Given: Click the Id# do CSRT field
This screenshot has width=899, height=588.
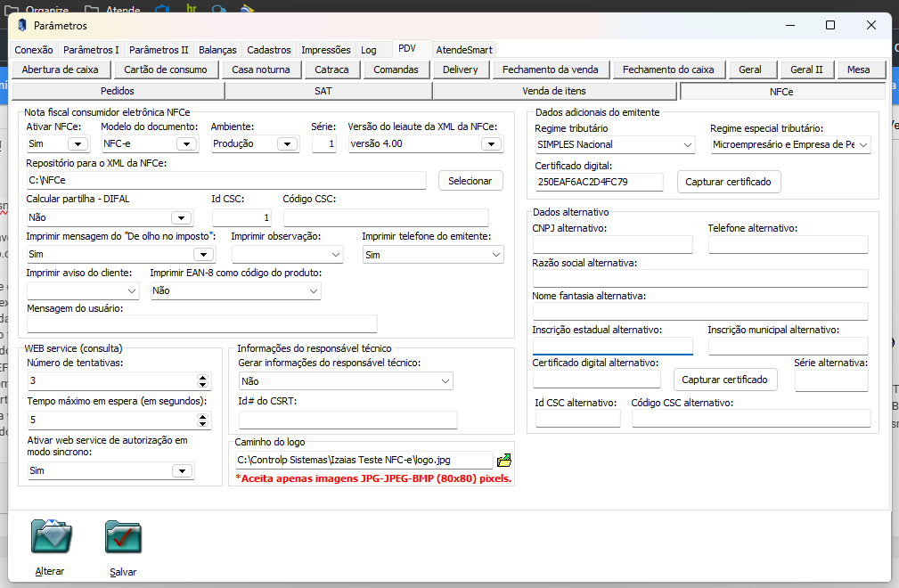Looking at the screenshot, I should tap(348, 421).
